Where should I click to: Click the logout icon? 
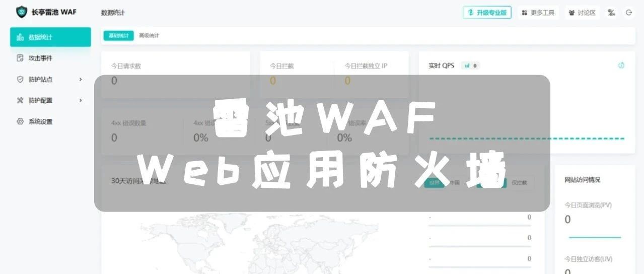[x=629, y=13]
